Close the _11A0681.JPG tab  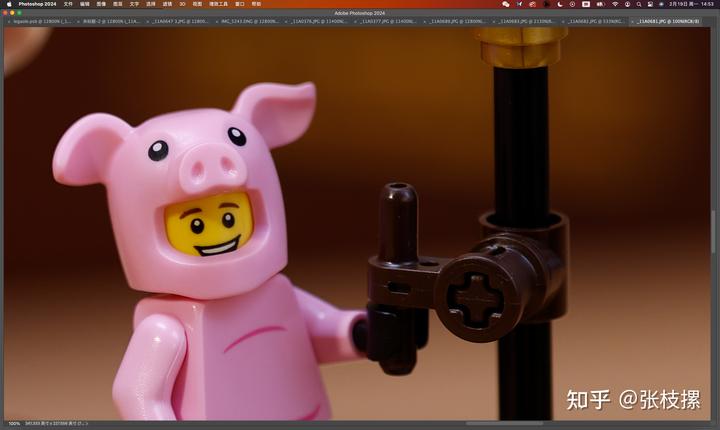pos(633,22)
